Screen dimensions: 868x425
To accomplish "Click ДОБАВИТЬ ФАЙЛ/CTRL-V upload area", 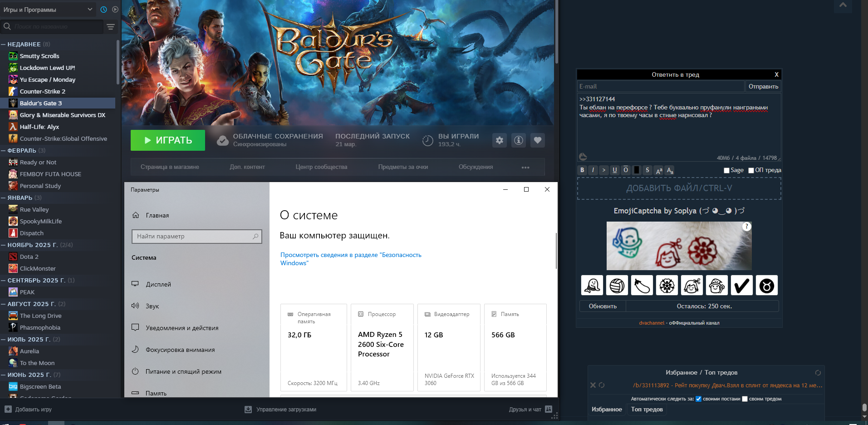I will pyautogui.click(x=679, y=188).
